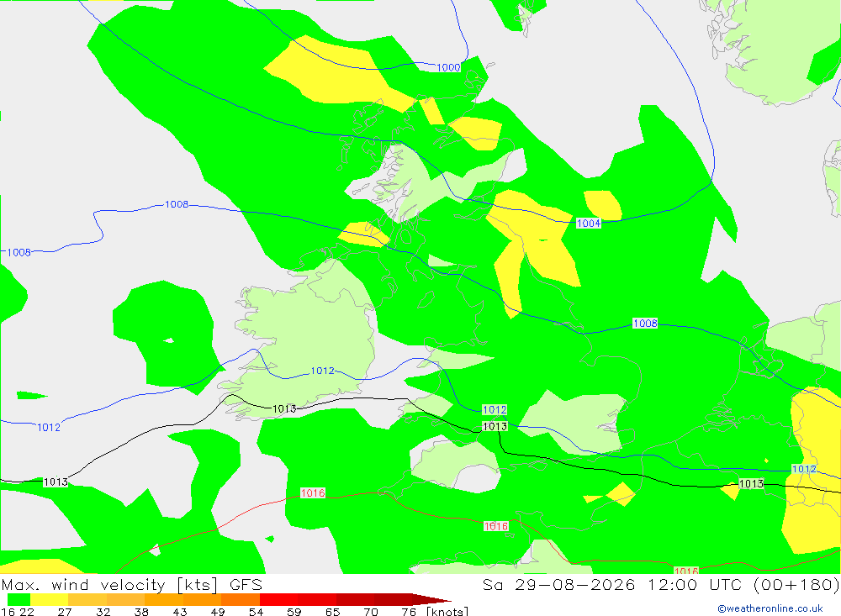Click the bright red 54–59 knots legend swatch

279,599
